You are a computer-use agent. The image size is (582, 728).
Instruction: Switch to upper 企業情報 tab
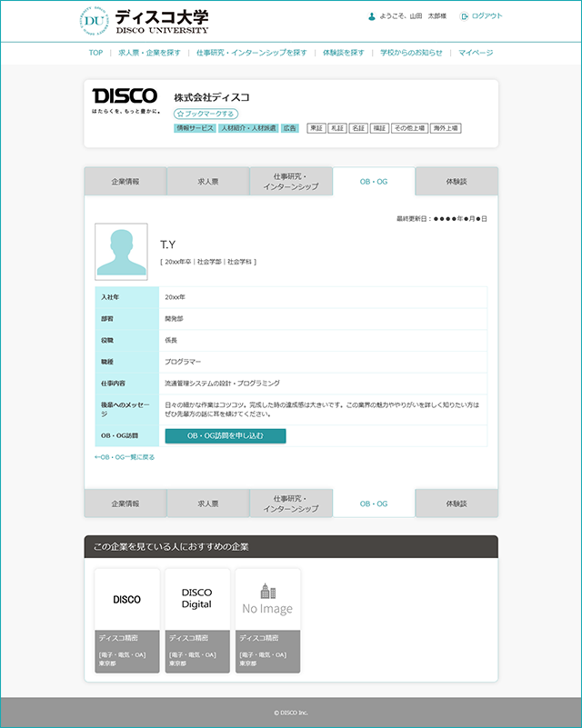point(125,182)
